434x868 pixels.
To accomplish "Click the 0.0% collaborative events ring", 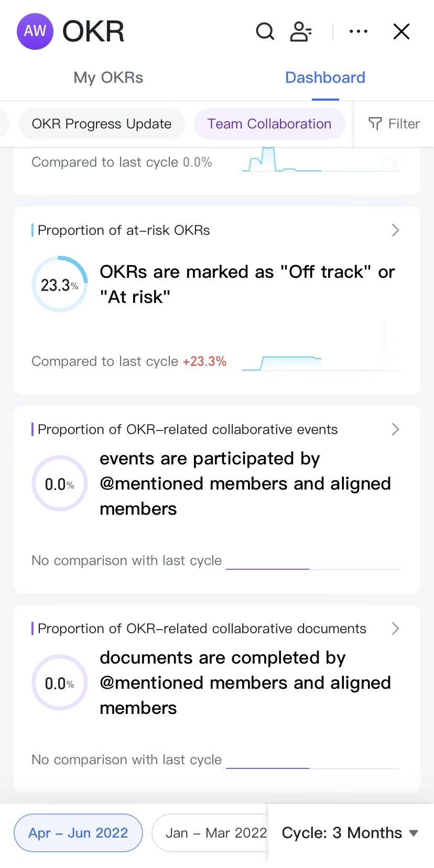I will pyautogui.click(x=60, y=484).
